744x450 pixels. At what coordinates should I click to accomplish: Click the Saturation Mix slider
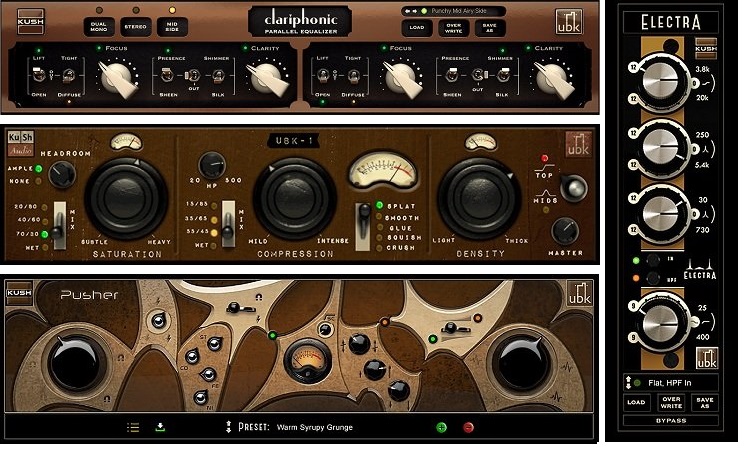[x=59, y=225]
